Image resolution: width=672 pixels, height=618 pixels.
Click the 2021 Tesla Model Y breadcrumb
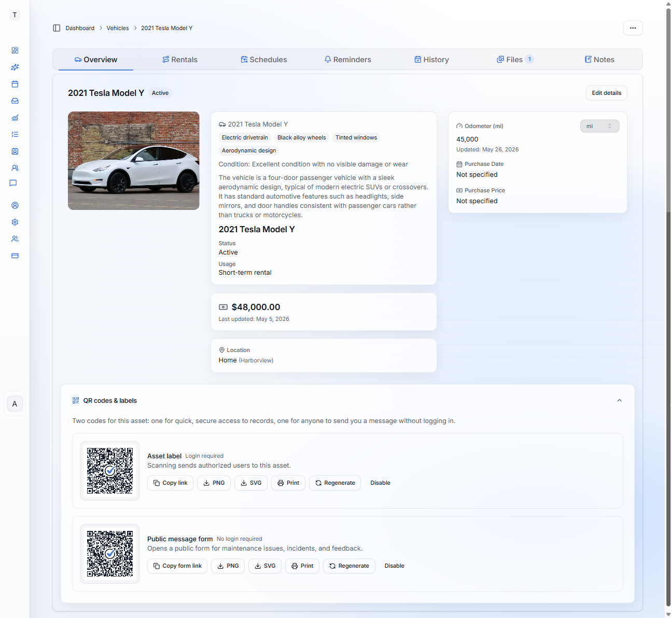tap(166, 28)
